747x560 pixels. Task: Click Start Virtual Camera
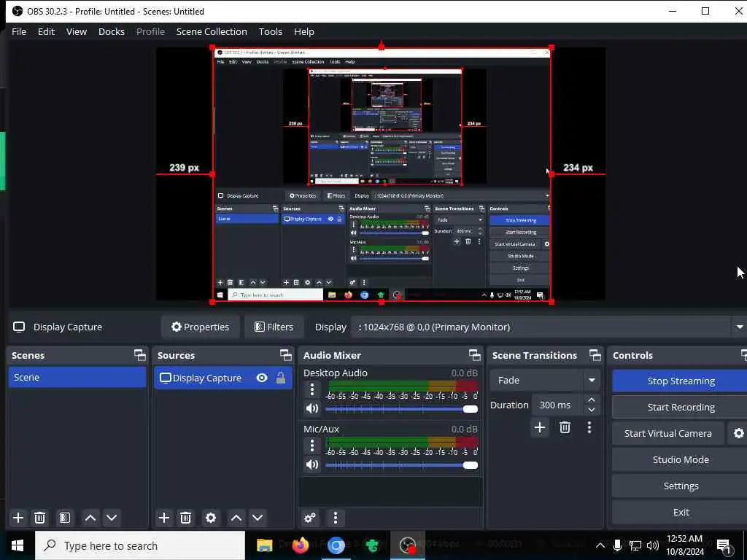[x=668, y=433]
